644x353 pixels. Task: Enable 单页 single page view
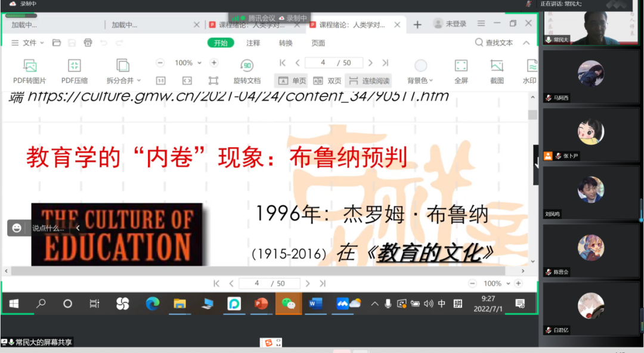tap(292, 80)
